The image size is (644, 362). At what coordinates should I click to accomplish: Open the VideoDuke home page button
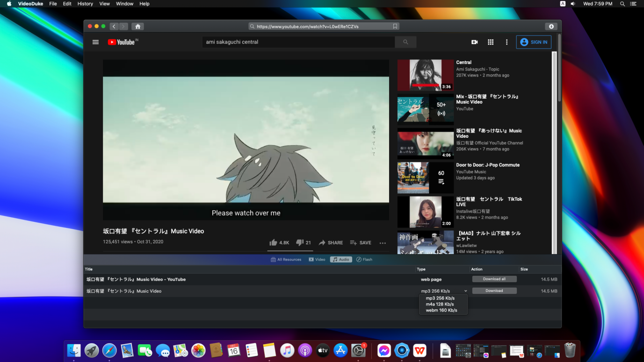pyautogui.click(x=137, y=27)
